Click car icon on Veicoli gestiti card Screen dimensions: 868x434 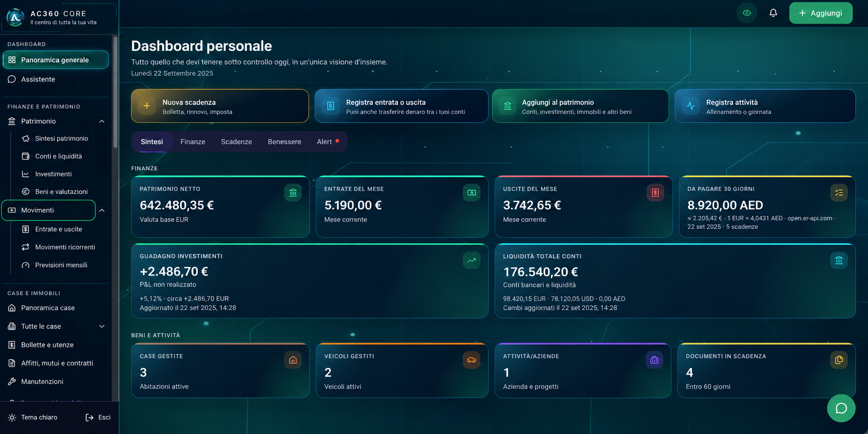472,360
